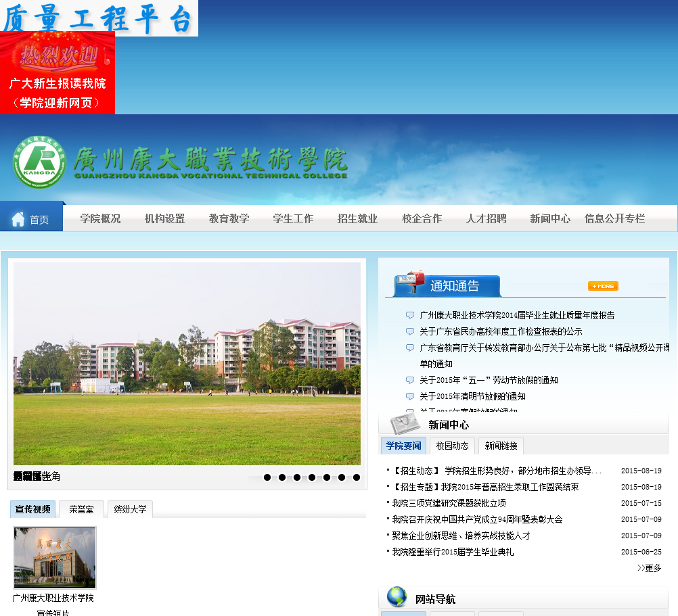
Task: Click the 网站导航 heading
Action: pos(436,599)
